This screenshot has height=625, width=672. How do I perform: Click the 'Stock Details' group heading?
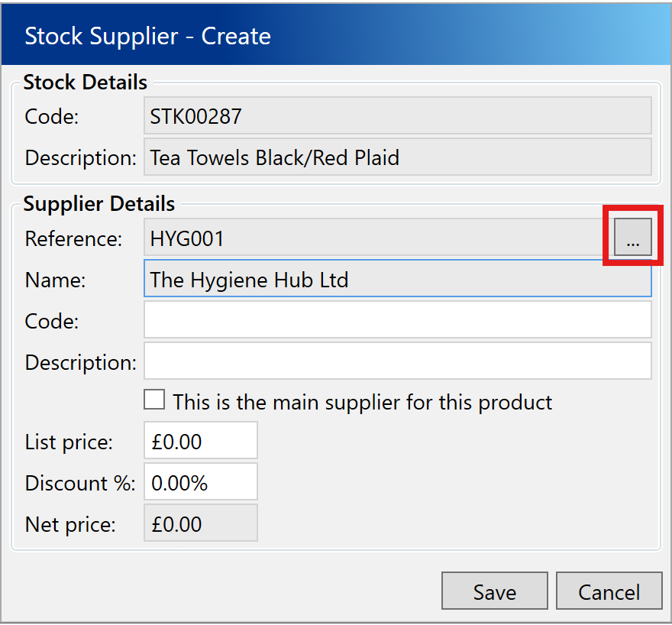click(x=86, y=82)
